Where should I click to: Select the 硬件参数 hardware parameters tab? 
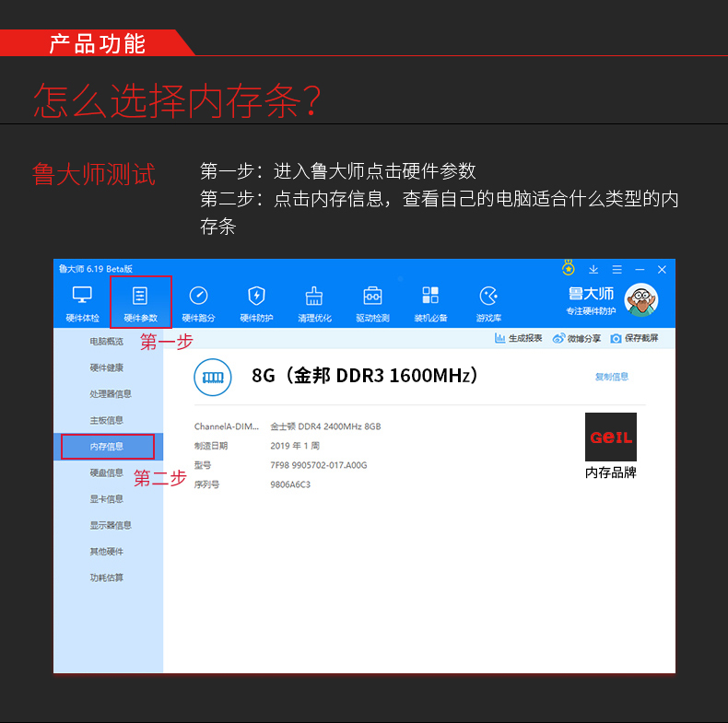(140, 304)
